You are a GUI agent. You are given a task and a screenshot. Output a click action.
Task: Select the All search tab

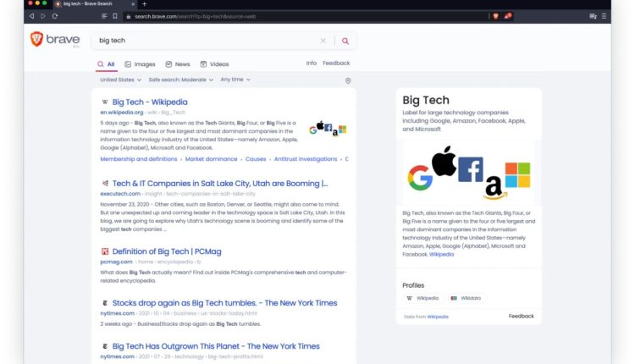coord(106,64)
